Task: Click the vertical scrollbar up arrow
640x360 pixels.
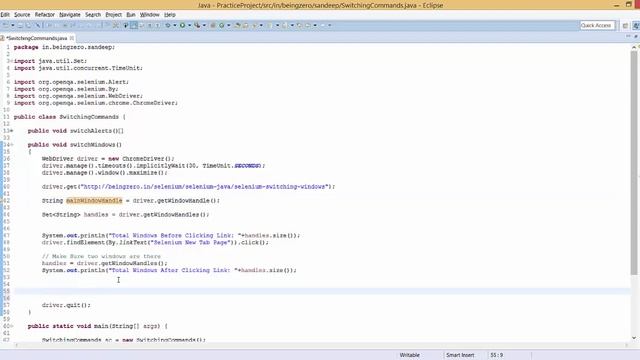Action: pyautogui.click(x=634, y=47)
